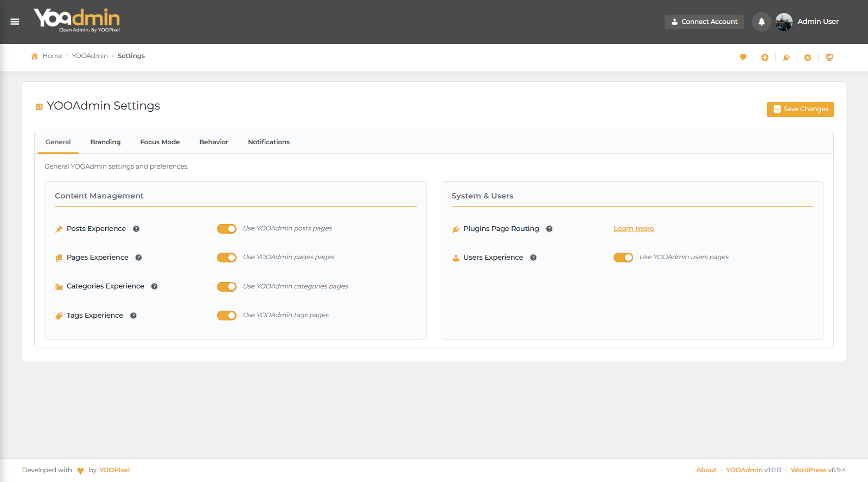Click the YOOAdmin breadcrumb link
The height and width of the screenshot is (482, 868).
click(90, 56)
